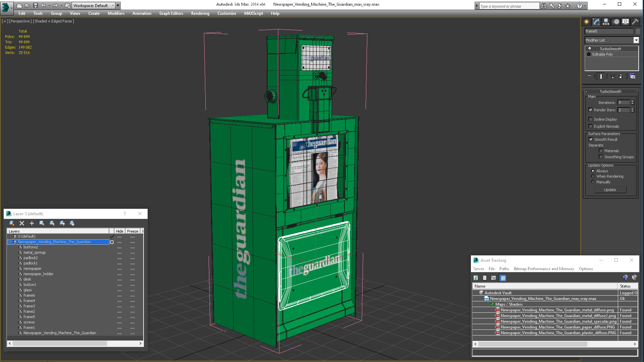Toggle Render Iters checkbox
644x362 pixels.
(x=590, y=110)
